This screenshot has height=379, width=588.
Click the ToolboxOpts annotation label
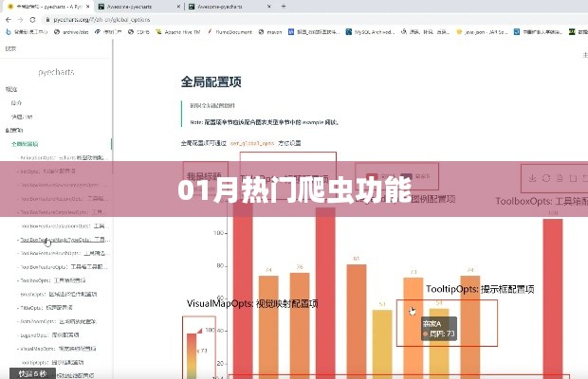pyautogui.click(x=542, y=202)
